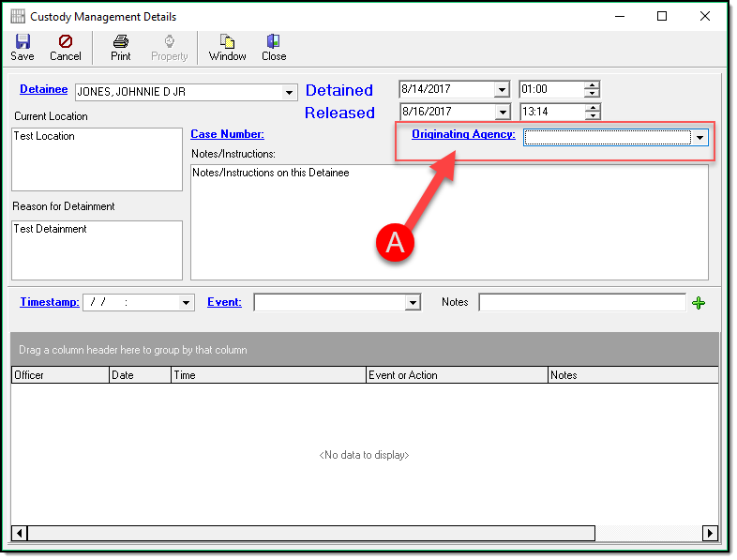Image resolution: width=737 pixels, height=560 pixels.
Task: Expand the Event dropdown list
Action: (413, 303)
